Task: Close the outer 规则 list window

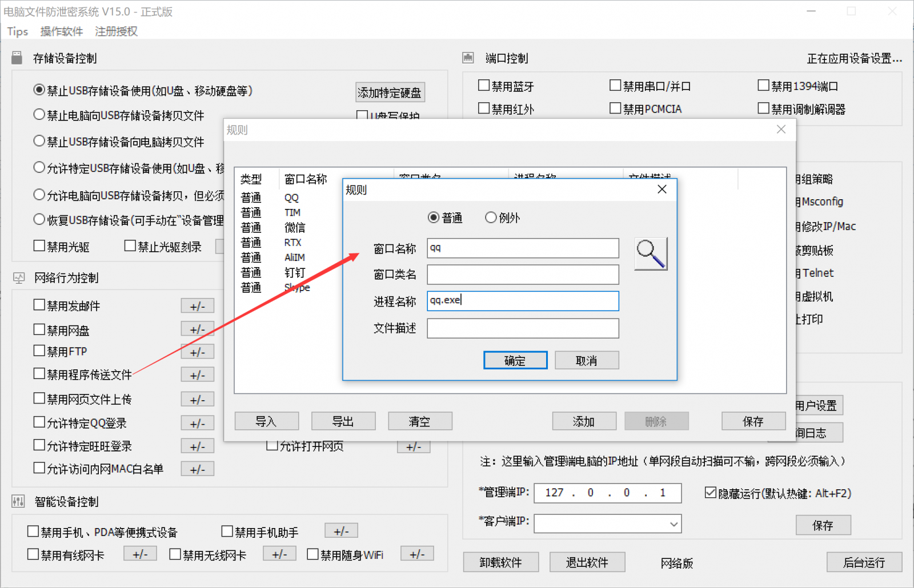Action: click(781, 130)
